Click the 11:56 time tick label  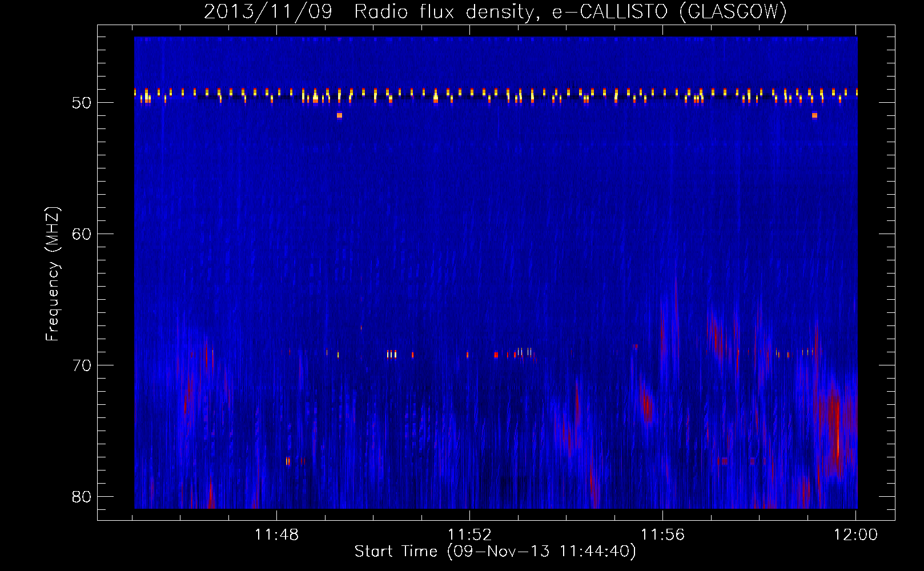point(662,535)
